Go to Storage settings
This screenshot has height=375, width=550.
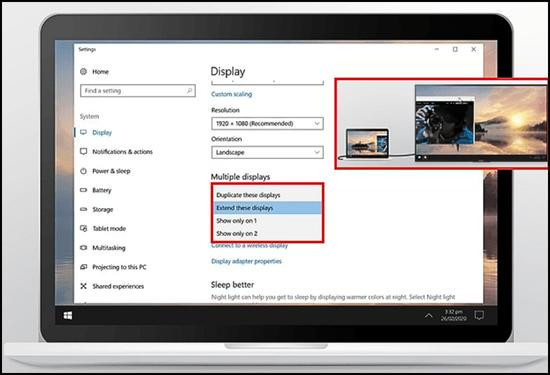pyautogui.click(x=102, y=209)
